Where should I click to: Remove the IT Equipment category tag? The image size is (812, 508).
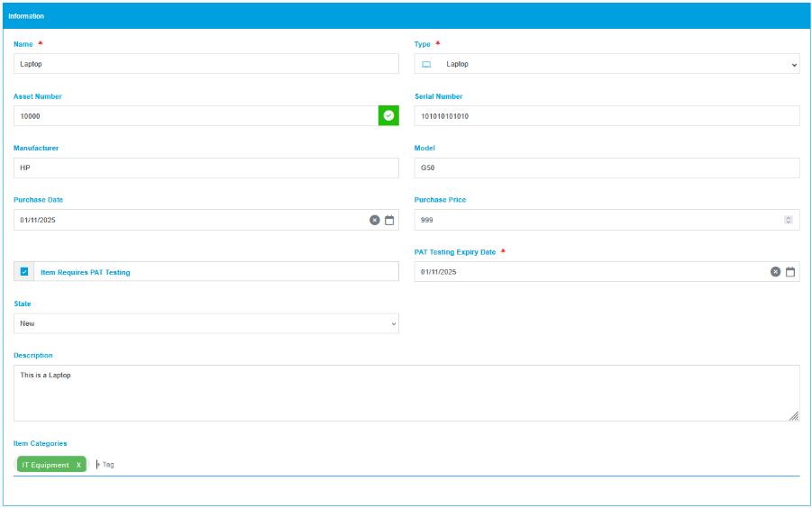point(78,465)
